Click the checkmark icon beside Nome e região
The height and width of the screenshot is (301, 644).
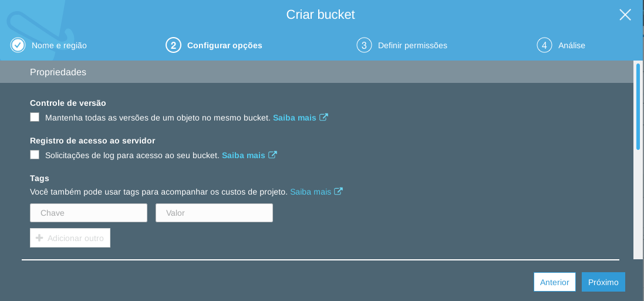click(x=18, y=45)
